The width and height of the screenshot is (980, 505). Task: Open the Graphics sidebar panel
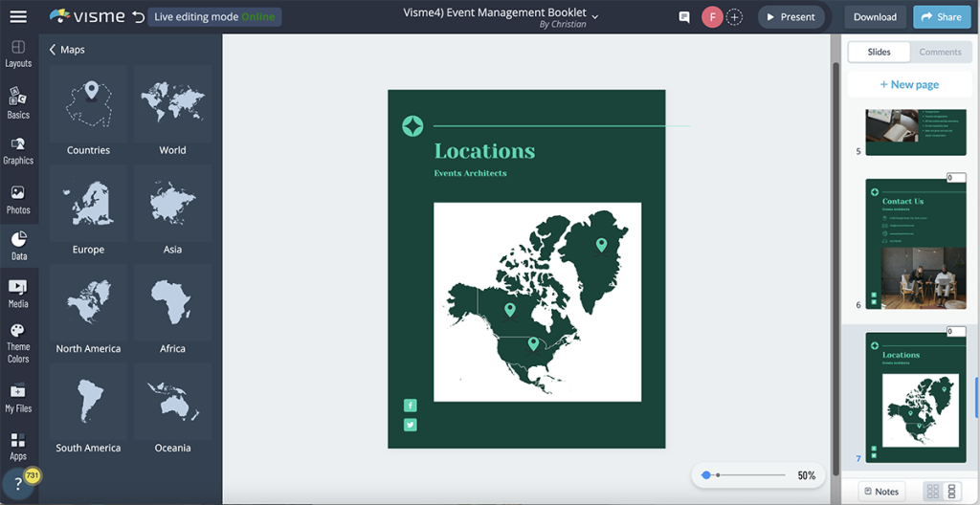18,151
